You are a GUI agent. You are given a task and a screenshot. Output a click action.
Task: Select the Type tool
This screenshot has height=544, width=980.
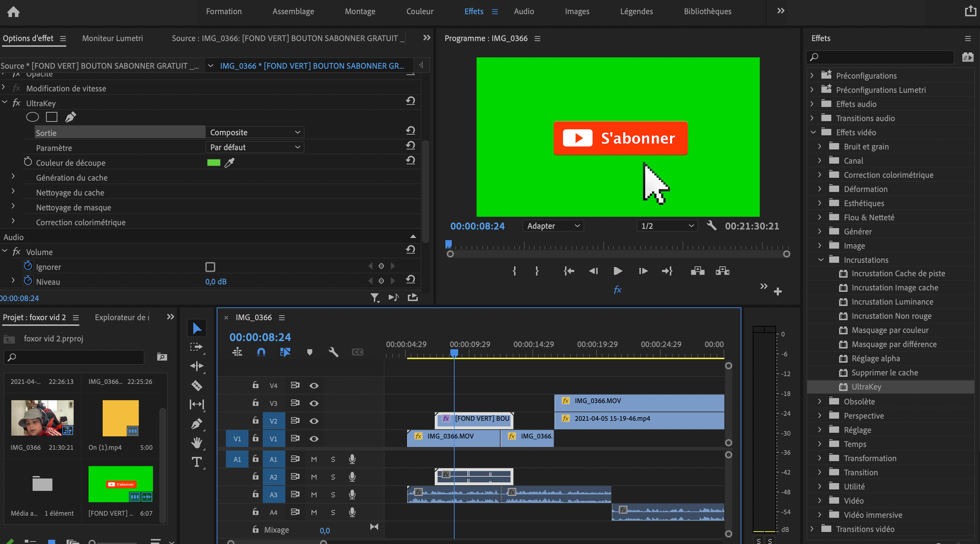coord(197,462)
